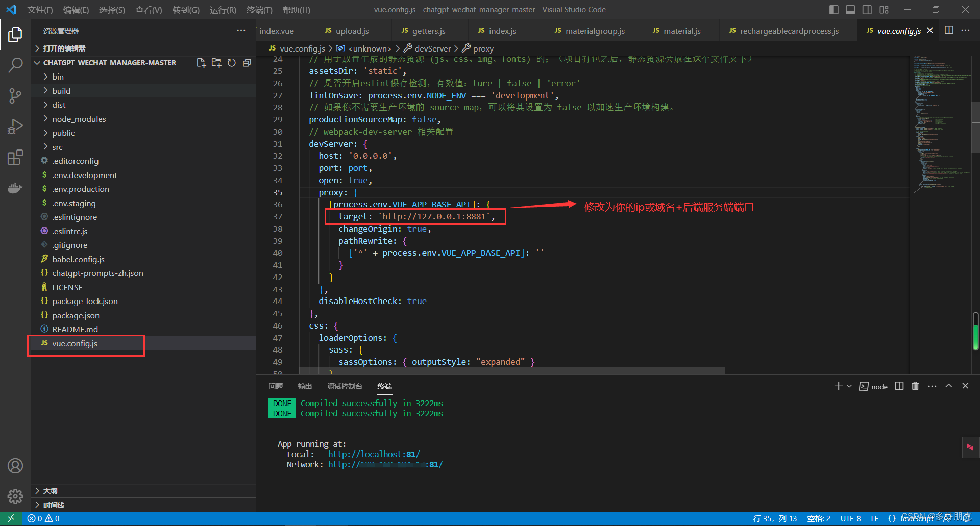
Task: Open the new terminal profile dropdown arrow
Action: [849, 386]
